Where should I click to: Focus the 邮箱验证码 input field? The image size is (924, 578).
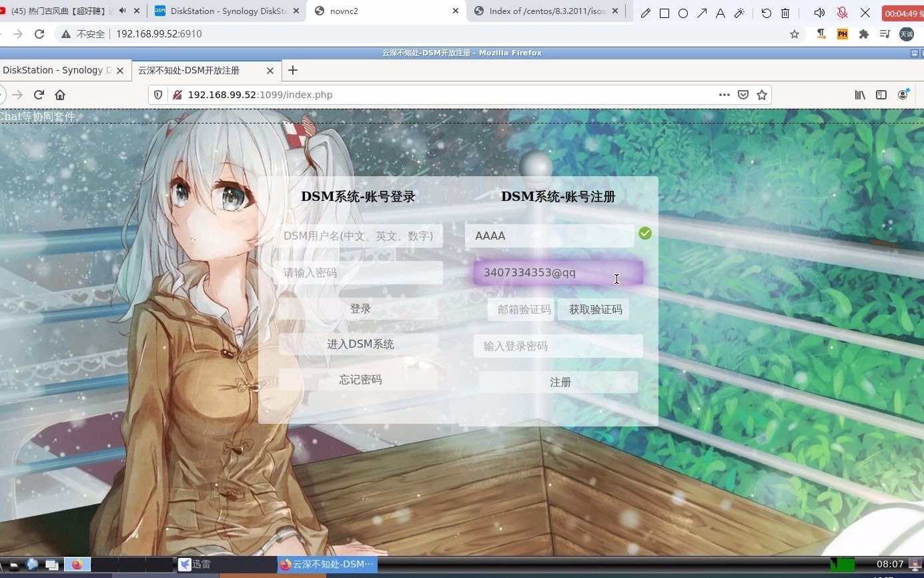pos(521,309)
